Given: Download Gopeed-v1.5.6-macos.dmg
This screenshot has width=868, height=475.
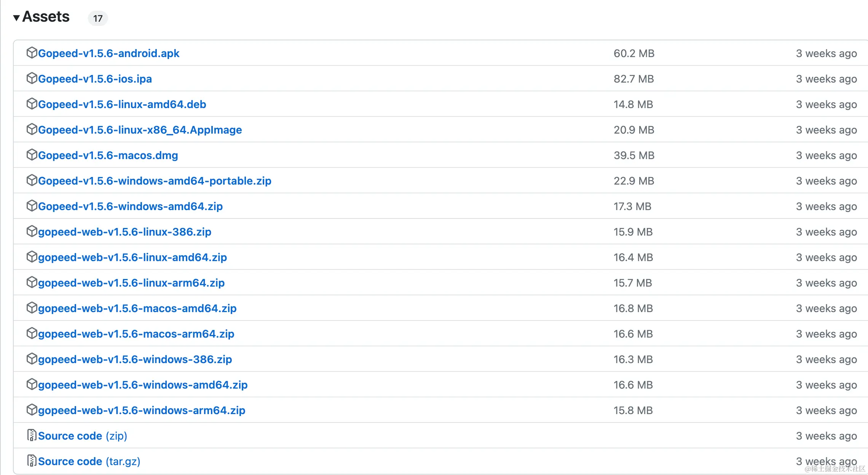Looking at the screenshot, I should (x=108, y=155).
